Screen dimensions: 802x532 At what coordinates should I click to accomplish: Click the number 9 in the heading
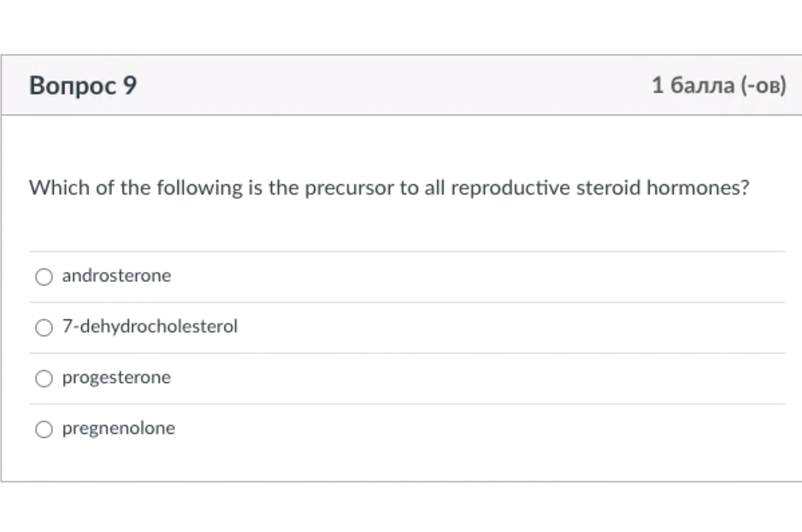[x=130, y=86]
